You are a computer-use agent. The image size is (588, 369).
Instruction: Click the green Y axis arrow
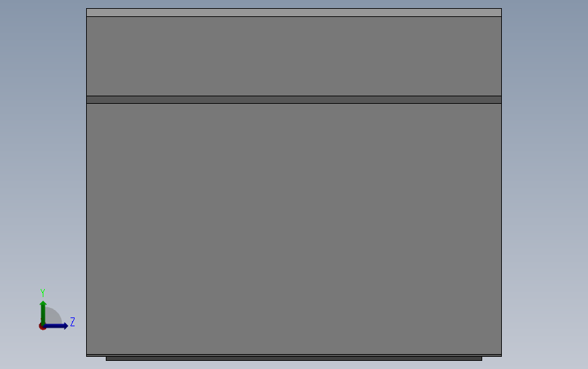[x=43, y=313]
